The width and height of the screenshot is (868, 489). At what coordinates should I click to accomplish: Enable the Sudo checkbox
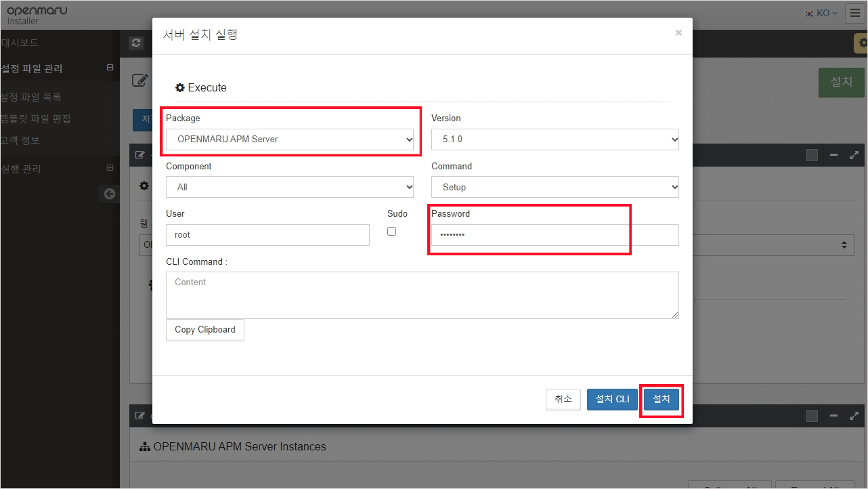coord(391,232)
